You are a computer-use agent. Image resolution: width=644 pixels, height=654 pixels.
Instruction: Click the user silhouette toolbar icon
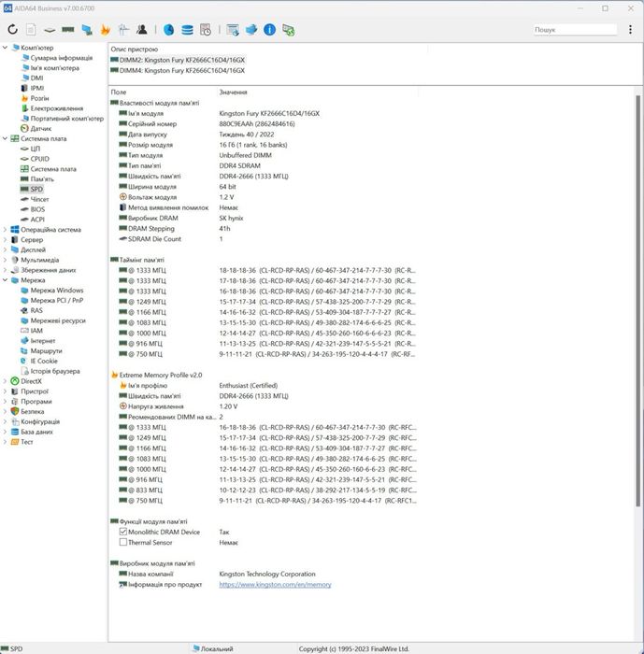pyautogui.click(x=142, y=30)
